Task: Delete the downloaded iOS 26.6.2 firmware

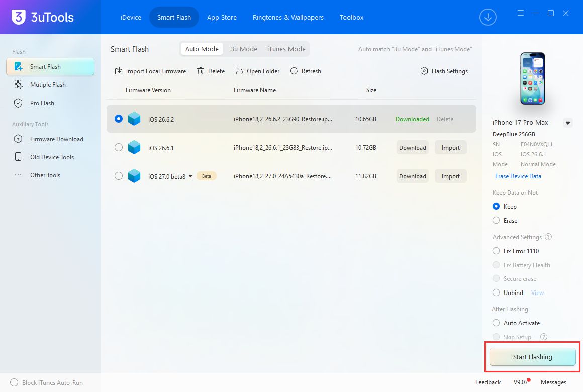Action: point(445,119)
